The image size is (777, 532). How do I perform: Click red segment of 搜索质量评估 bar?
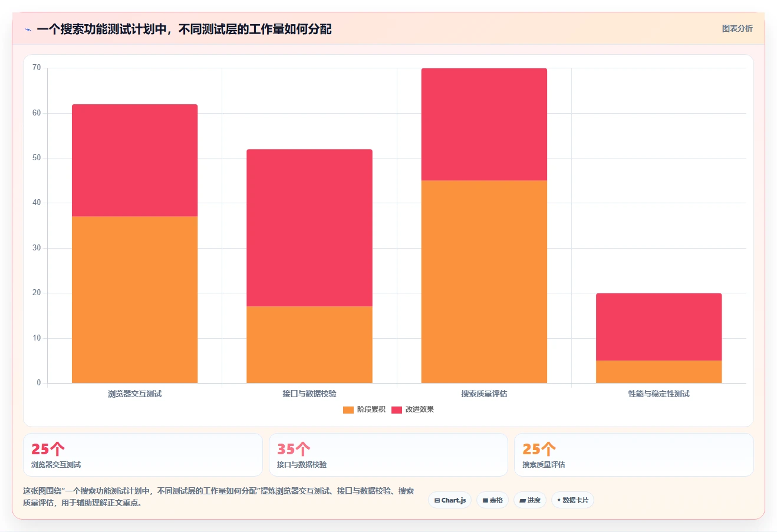coord(484,124)
